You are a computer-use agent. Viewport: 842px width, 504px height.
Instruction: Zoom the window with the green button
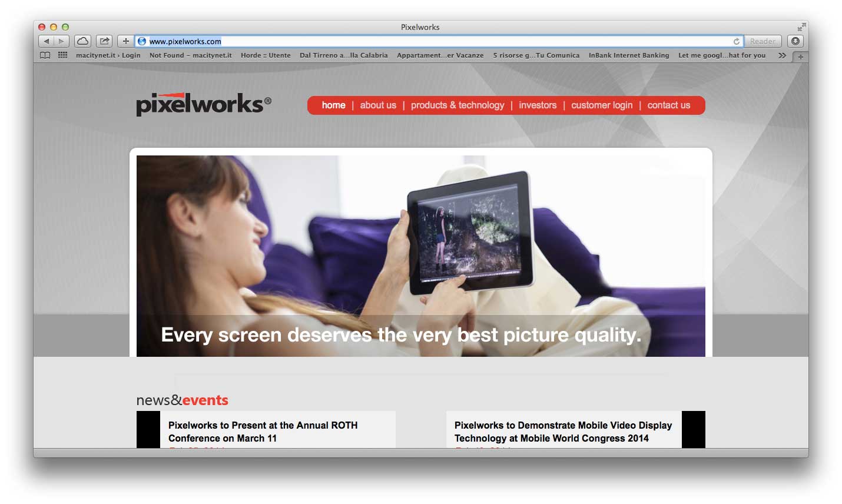[x=65, y=27]
